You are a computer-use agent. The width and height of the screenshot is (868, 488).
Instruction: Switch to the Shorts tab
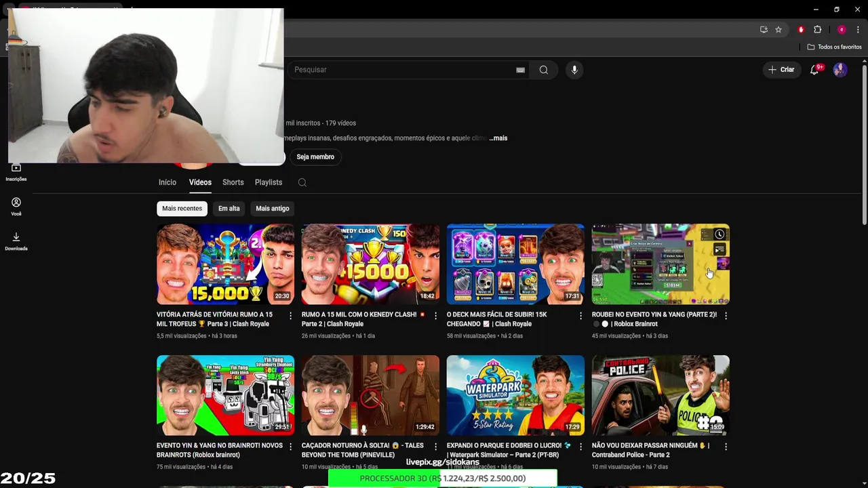tap(233, 182)
